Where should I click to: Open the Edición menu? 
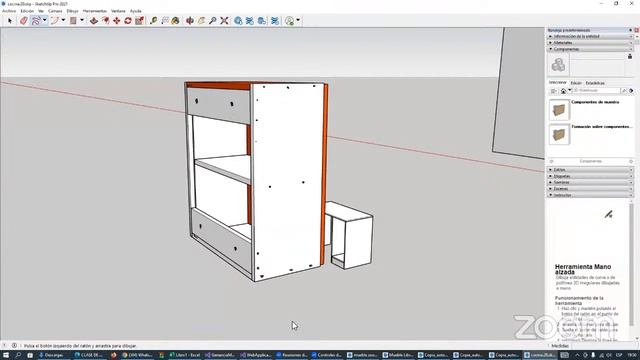[x=27, y=11]
